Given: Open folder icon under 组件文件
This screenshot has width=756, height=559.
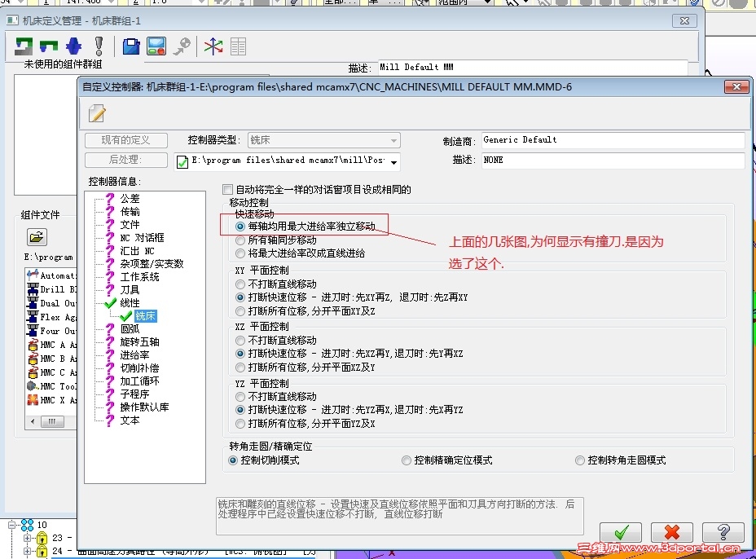Looking at the screenshot, I should click(37, 237).
